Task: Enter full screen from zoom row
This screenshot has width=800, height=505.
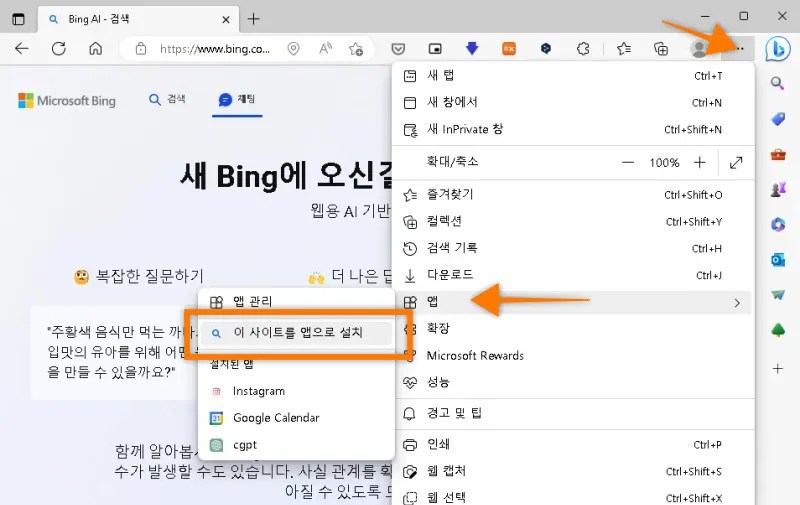Action: 736,163
